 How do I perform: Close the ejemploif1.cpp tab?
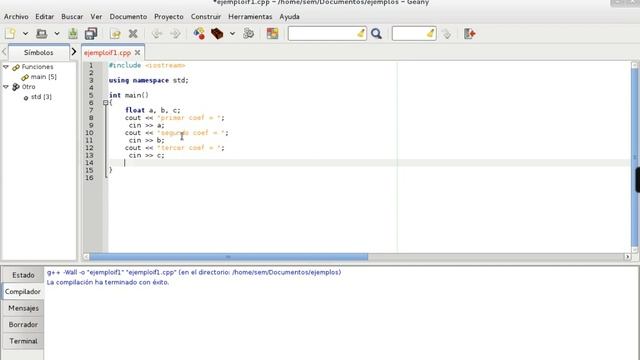[x=138, y=53]
